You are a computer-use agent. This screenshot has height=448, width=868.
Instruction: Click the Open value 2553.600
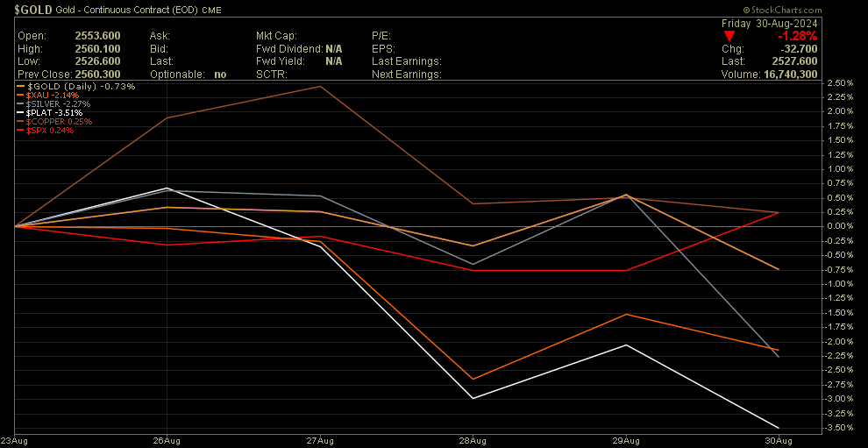click(x=97, y=36)
